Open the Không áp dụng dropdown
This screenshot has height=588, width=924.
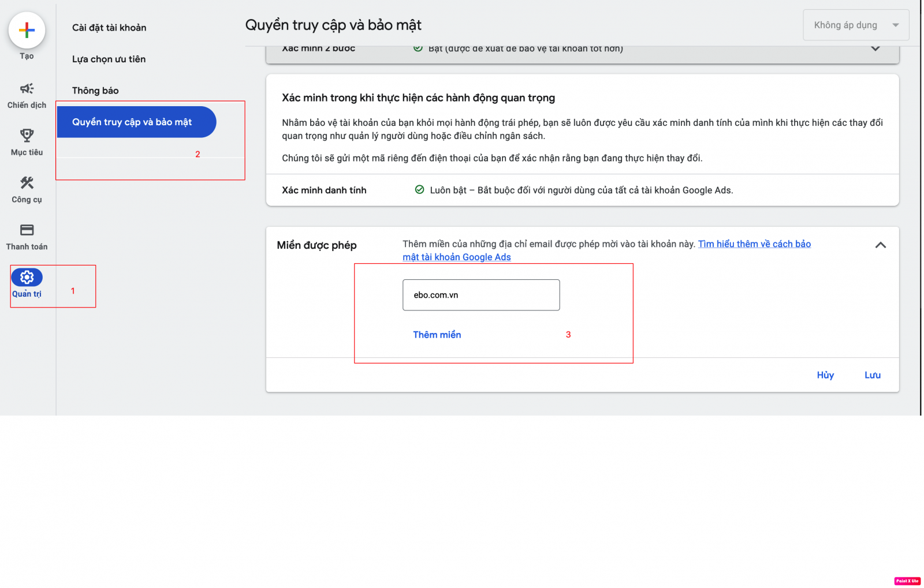pos(856,25)
